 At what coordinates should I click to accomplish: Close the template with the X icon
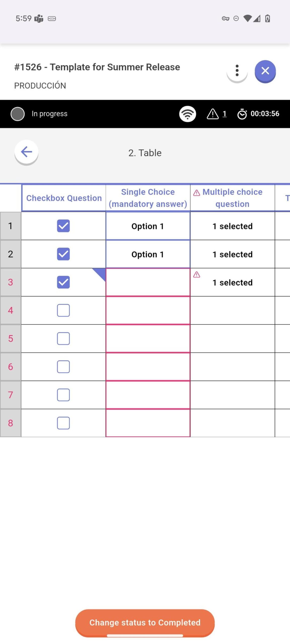click(265, 71)
